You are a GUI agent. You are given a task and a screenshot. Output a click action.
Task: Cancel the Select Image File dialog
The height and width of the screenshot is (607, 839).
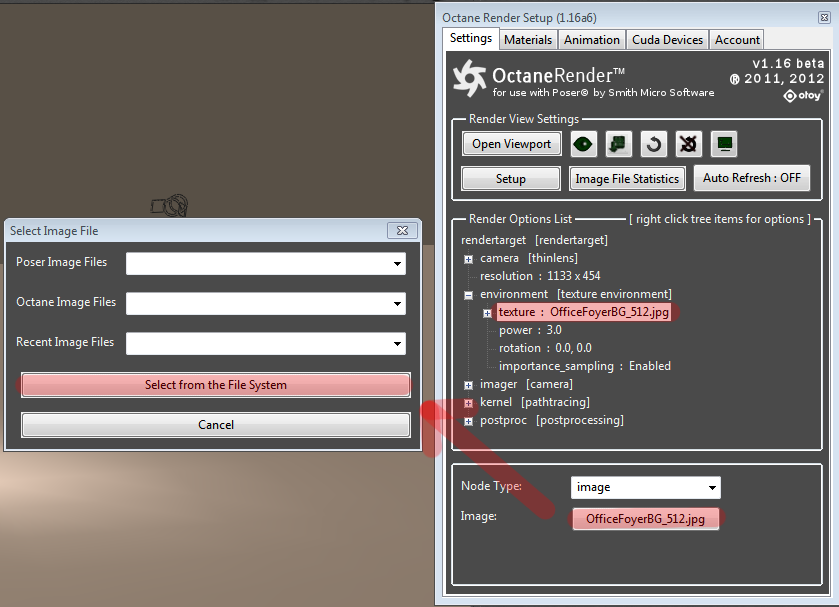216,425
